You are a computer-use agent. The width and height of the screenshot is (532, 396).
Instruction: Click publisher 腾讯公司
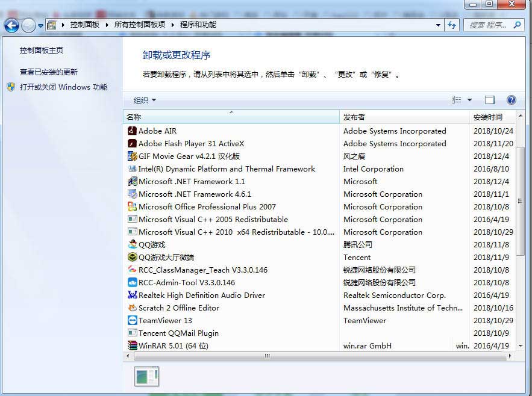point(358,245)
